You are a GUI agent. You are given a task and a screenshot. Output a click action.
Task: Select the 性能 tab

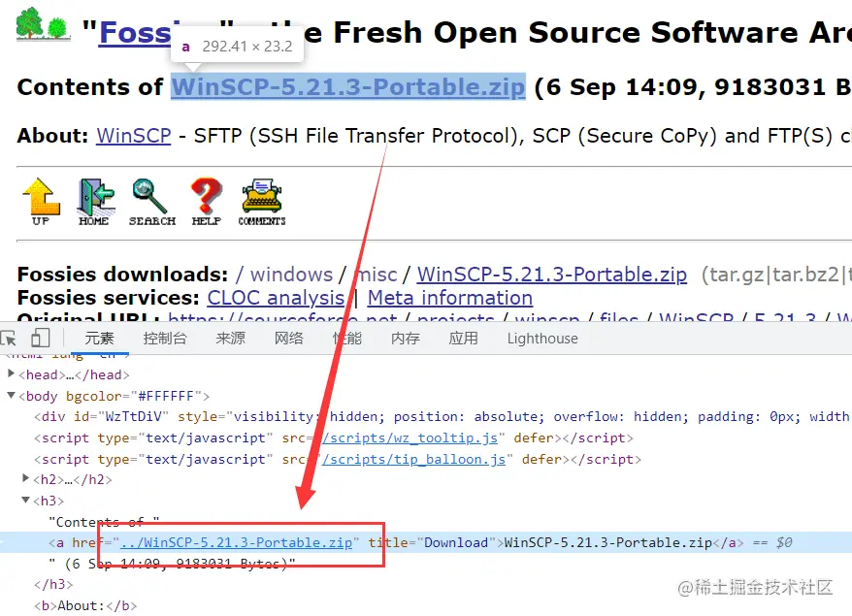click(x=347, y=339)
